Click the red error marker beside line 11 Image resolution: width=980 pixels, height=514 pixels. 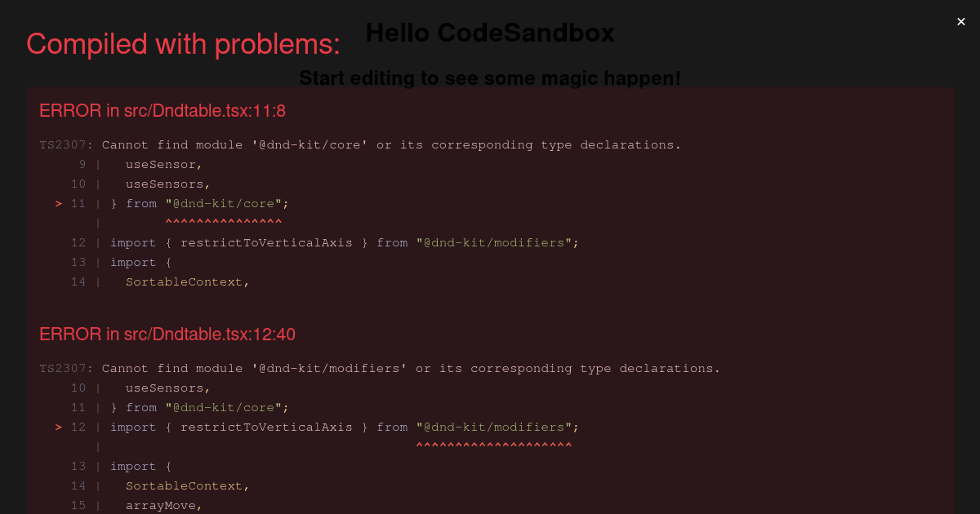(59, 204)
